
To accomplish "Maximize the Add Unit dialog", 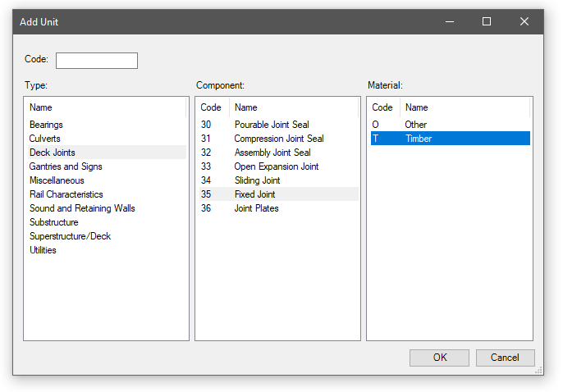I will (487, 21).
